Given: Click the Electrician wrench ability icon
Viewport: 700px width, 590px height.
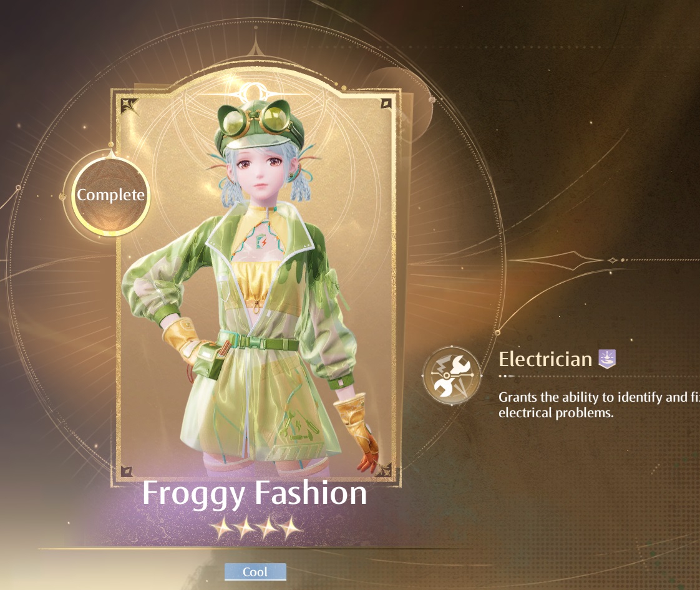Looking at the screenshot, I should (x=452, y=376).
